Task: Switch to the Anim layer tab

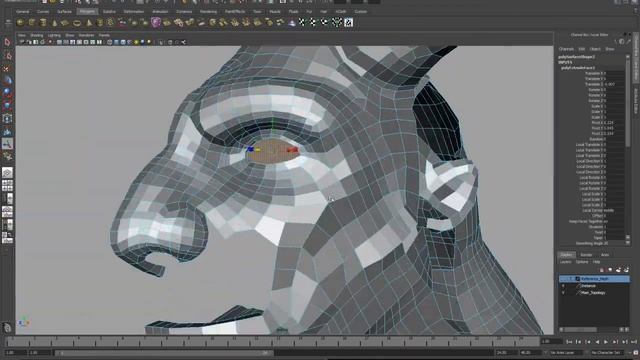Action: click(605, 255)
